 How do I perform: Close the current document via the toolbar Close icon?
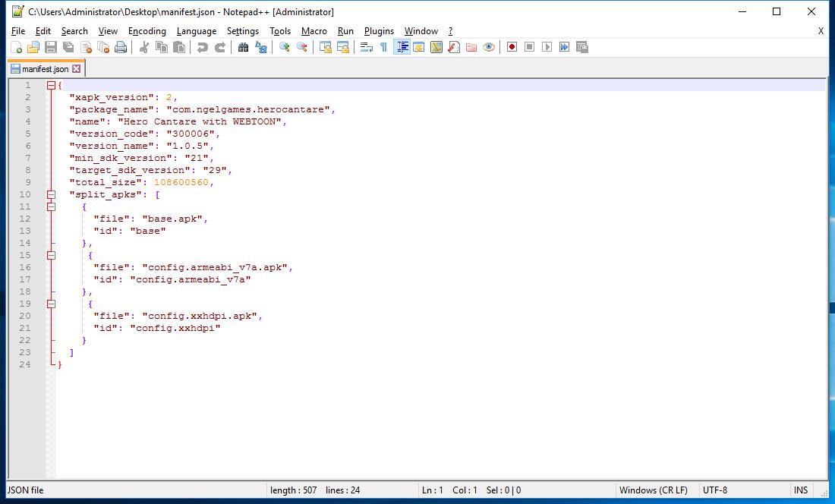coord(86,47)
